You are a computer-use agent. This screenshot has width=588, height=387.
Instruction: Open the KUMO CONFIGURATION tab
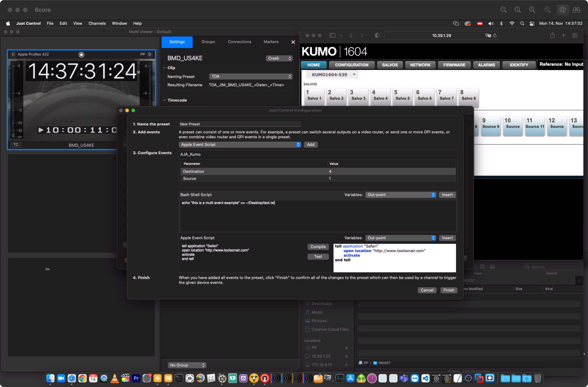click(x=352, y=65)
